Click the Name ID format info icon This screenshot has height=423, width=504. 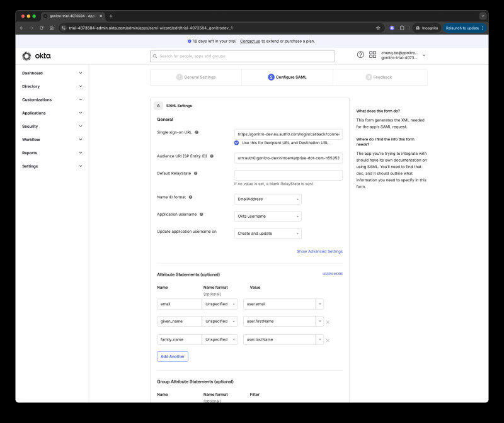[x=191, y=197]
